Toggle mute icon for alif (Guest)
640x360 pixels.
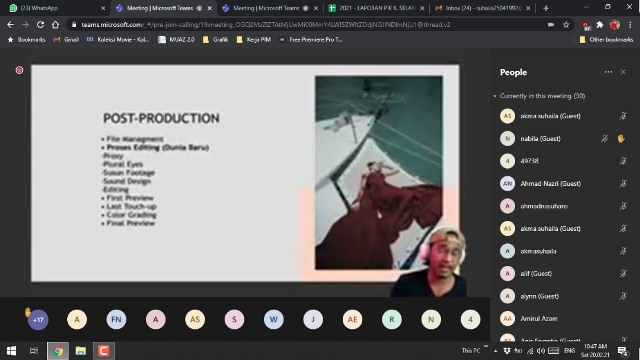pyautogui.click(x=623, y=273)
